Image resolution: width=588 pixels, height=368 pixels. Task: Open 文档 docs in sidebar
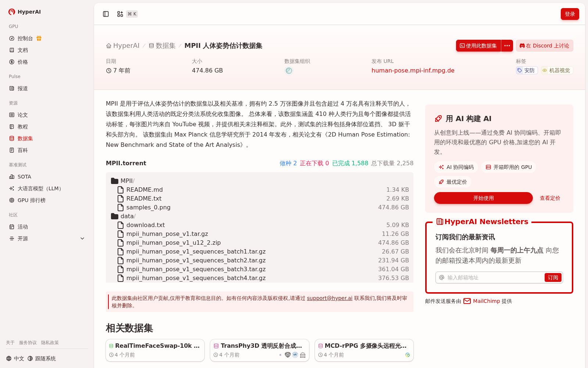coord(22,50)
